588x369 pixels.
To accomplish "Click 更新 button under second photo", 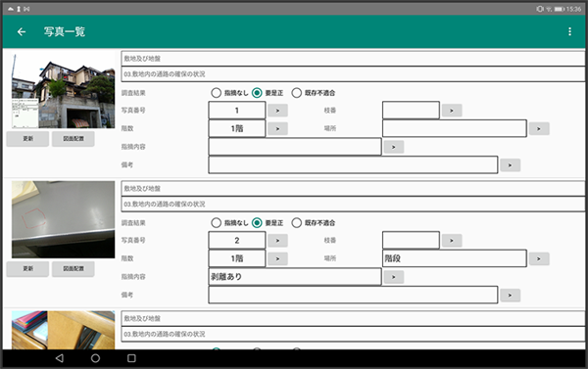I will click(x=27, y=268).
